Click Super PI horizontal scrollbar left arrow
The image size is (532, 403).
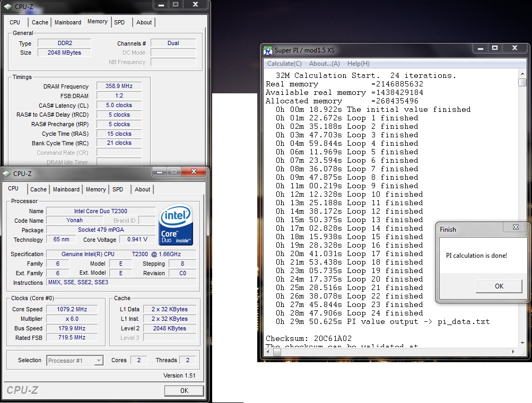click(x=268, y=352)
